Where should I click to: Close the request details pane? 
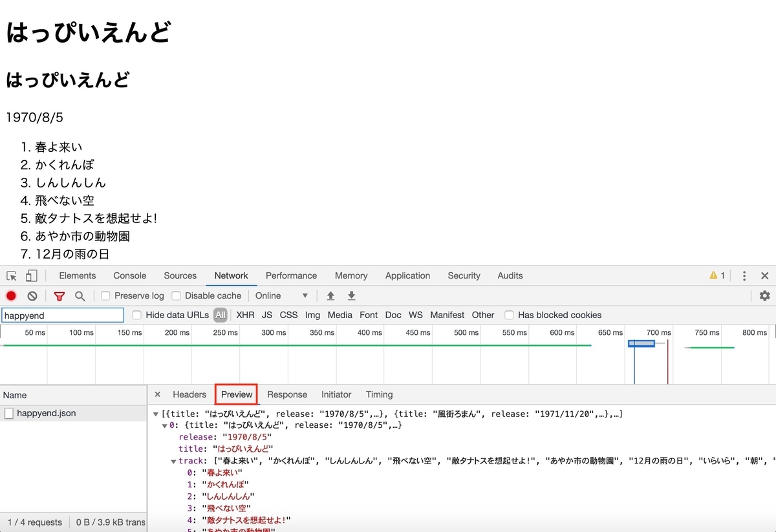[157, 394]
